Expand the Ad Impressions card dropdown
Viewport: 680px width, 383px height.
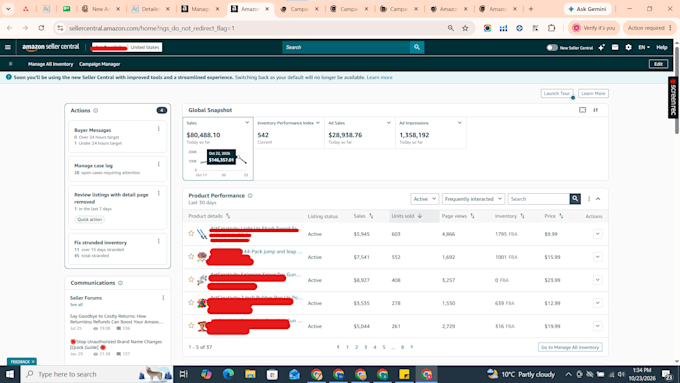coord(459,123)
